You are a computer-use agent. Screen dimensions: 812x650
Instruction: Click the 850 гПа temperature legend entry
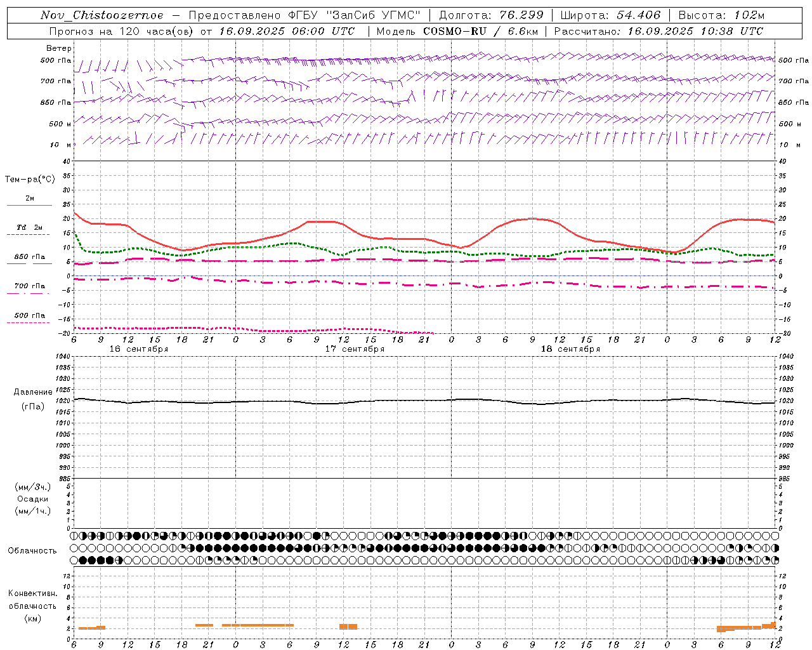[30, 256]
